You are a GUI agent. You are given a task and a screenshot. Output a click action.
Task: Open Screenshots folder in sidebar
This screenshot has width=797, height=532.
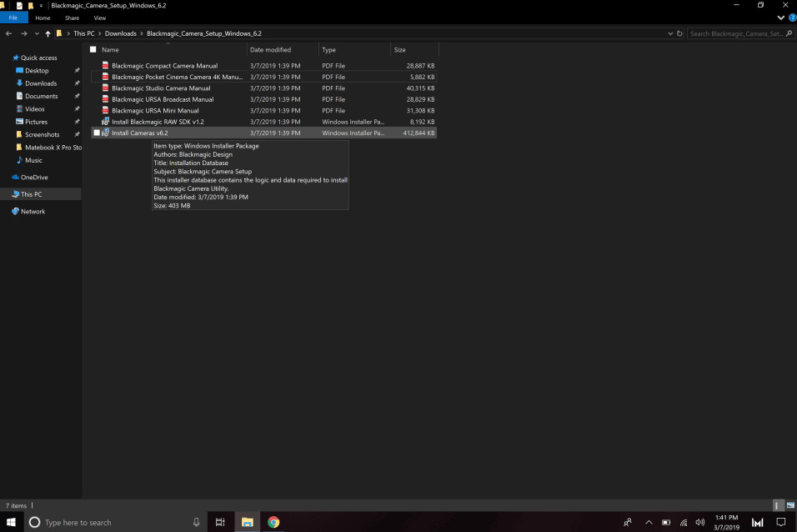43,134
